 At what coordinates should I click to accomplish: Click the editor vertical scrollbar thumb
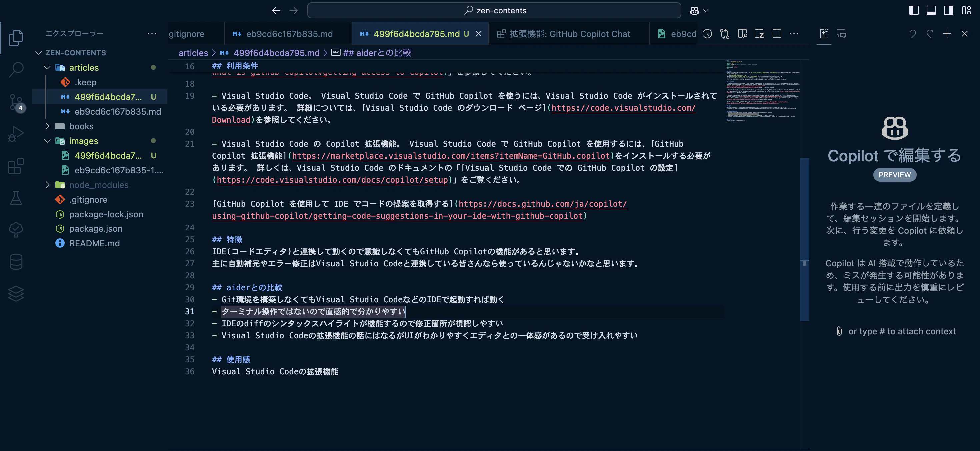pyautogui.click(x=804, y=239)
